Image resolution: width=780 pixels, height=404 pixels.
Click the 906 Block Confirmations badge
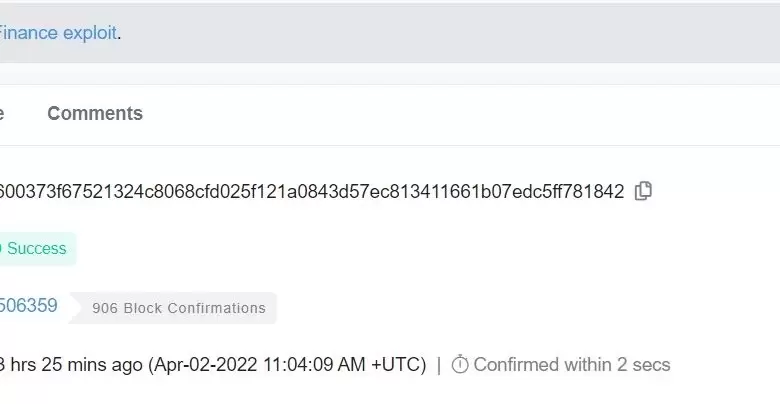pos(178,308)
